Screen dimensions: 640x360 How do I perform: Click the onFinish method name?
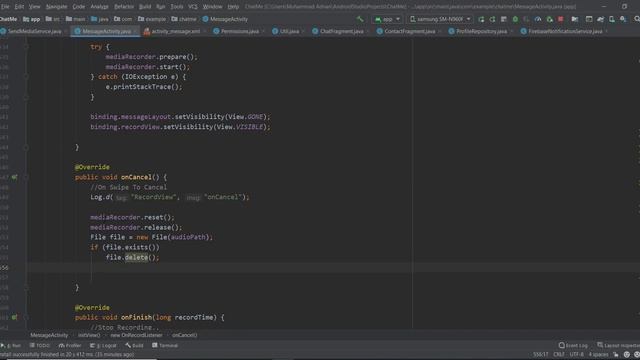(x=136, y=317)
